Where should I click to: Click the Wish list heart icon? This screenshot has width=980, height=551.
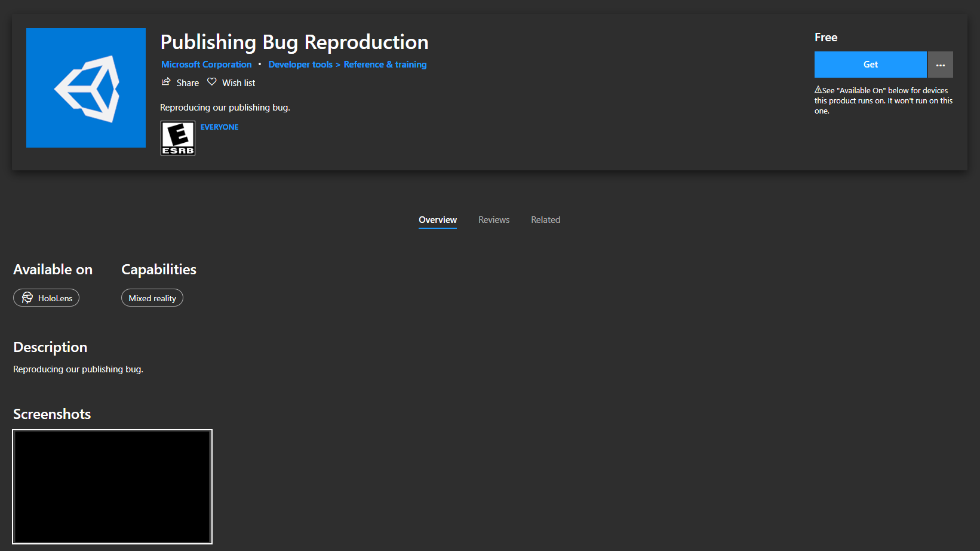[x=212, y=82]
